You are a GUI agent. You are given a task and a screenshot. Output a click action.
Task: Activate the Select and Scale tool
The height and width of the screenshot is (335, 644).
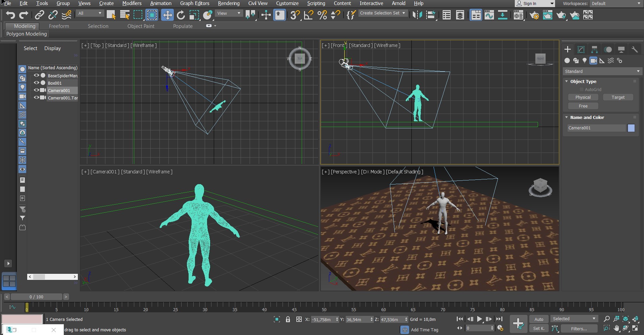point(194,15)
